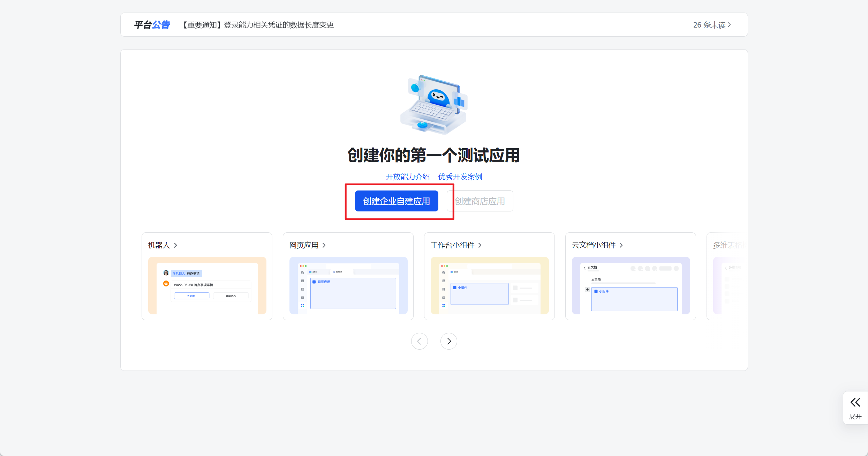
Task: Open 工作台小组件 category heading
Action: pyautogui.click(x=452, y=245)
